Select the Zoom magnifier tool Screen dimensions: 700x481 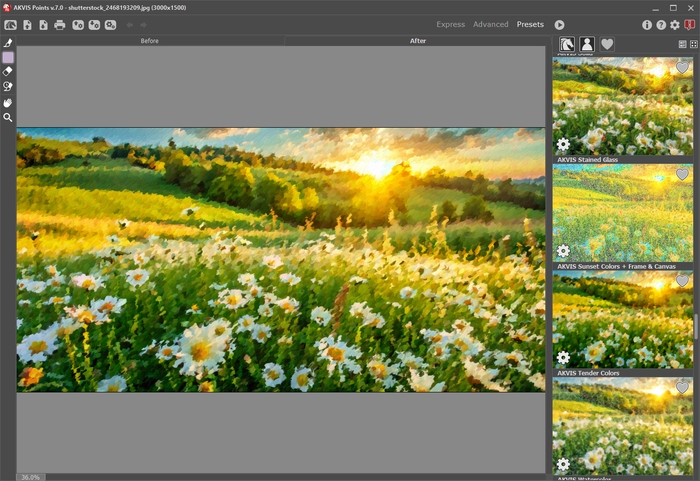[8, 117]
